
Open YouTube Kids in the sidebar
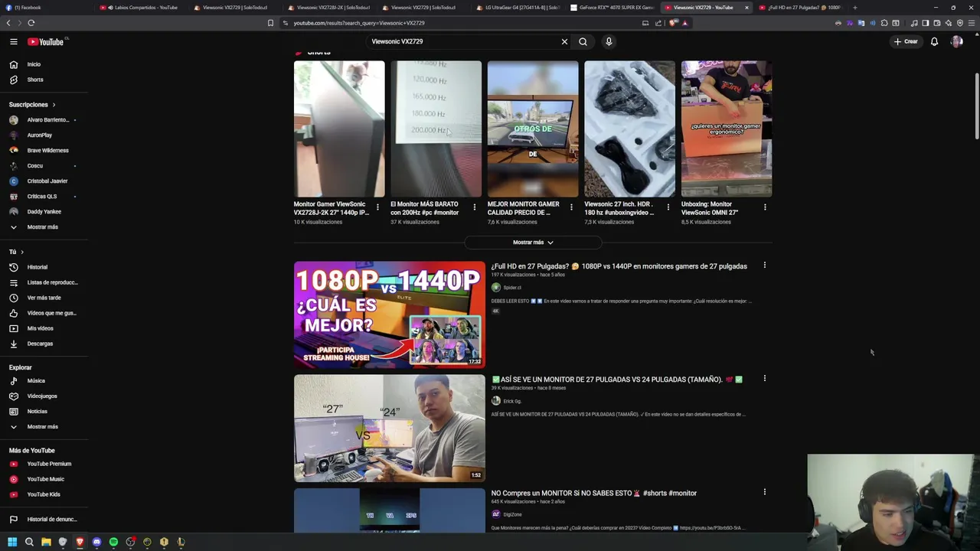pyautogui.click(x=44, y=494)
